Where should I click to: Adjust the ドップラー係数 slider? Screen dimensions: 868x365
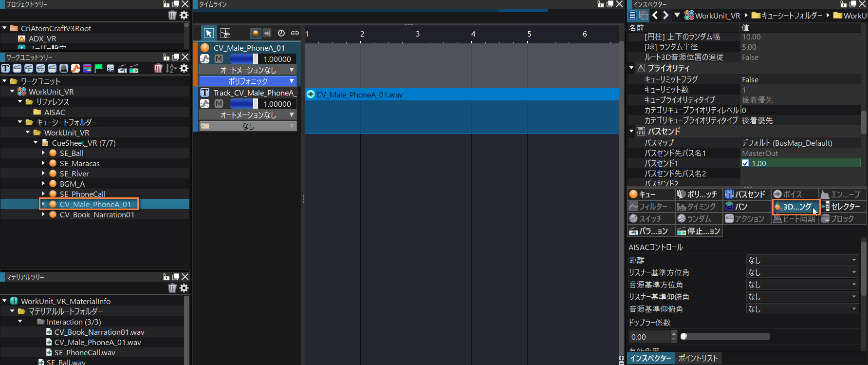[725, 336]
